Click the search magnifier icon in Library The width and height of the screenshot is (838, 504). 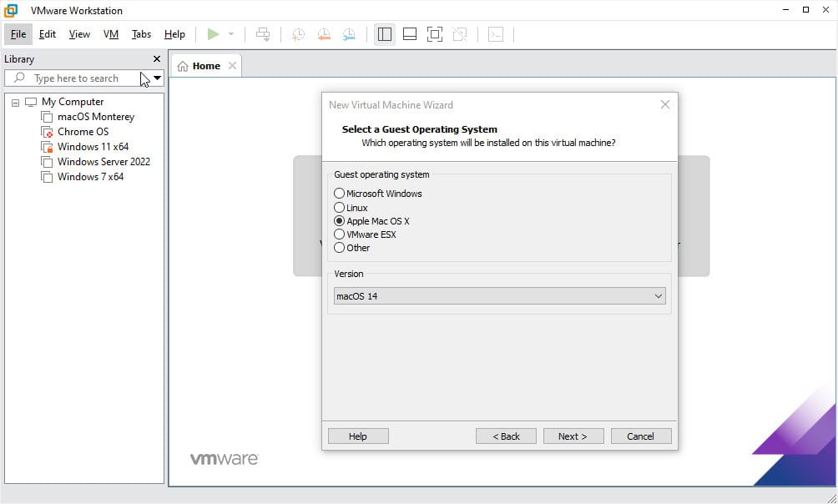click(x=19, y=78)
